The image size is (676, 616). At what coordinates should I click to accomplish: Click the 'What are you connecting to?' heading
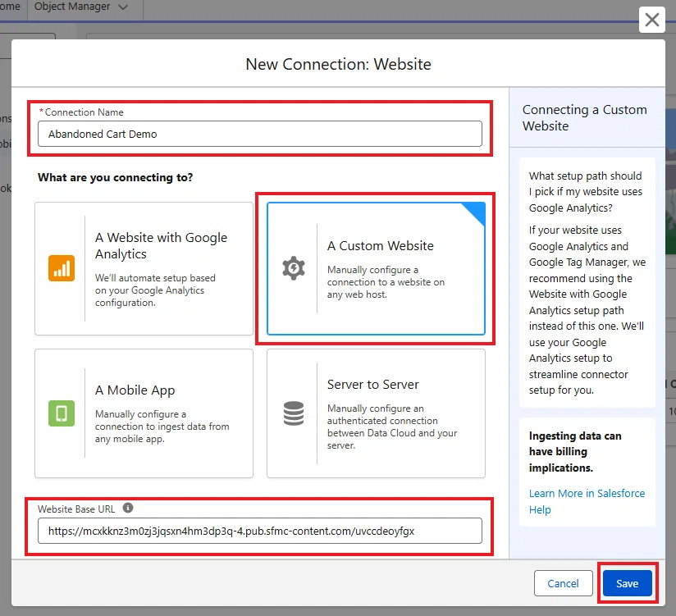[x=115, y=178]
